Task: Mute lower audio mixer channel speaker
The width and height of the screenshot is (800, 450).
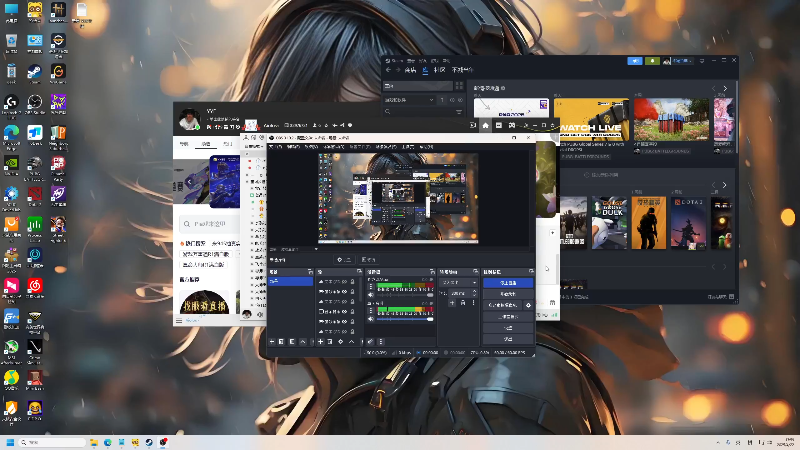Action: point(370,319)
